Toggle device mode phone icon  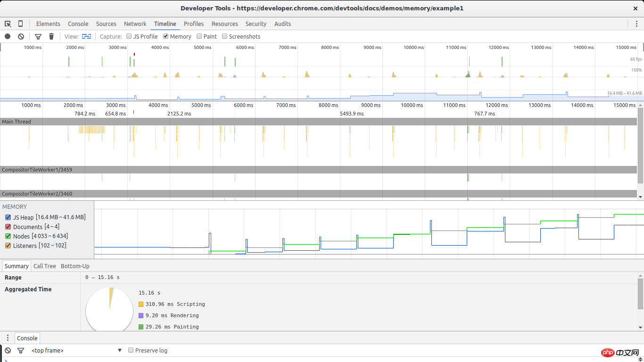tap(20, 24)
